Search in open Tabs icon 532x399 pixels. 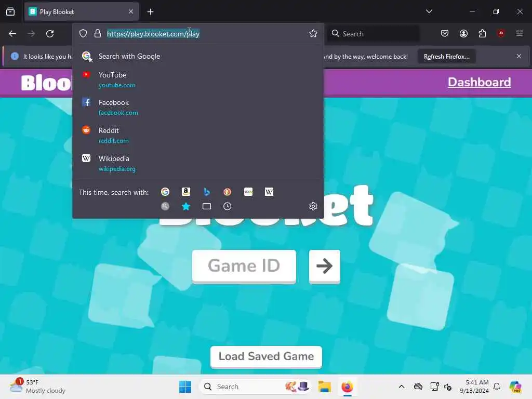(x=206, y=206)
